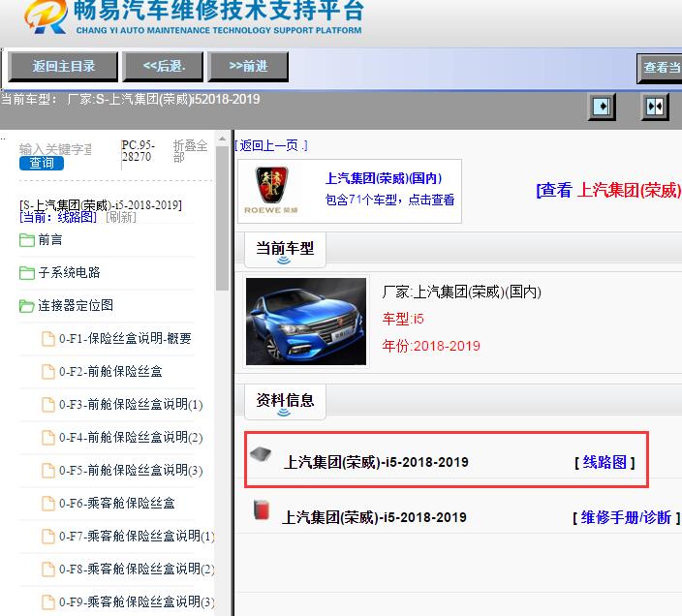Collapse all tree nodes with 折叠全部
Viewport: 682px width, 616px height.
190,151
